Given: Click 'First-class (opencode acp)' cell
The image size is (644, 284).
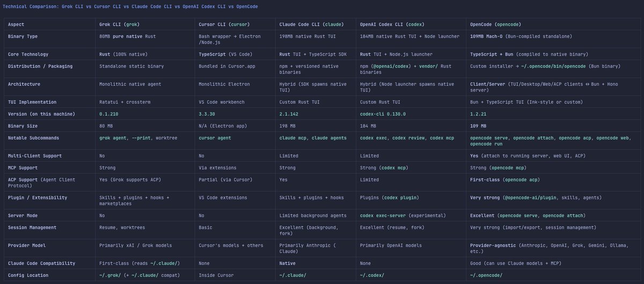Looking at the screenshot, I should (x=505, y=180).
